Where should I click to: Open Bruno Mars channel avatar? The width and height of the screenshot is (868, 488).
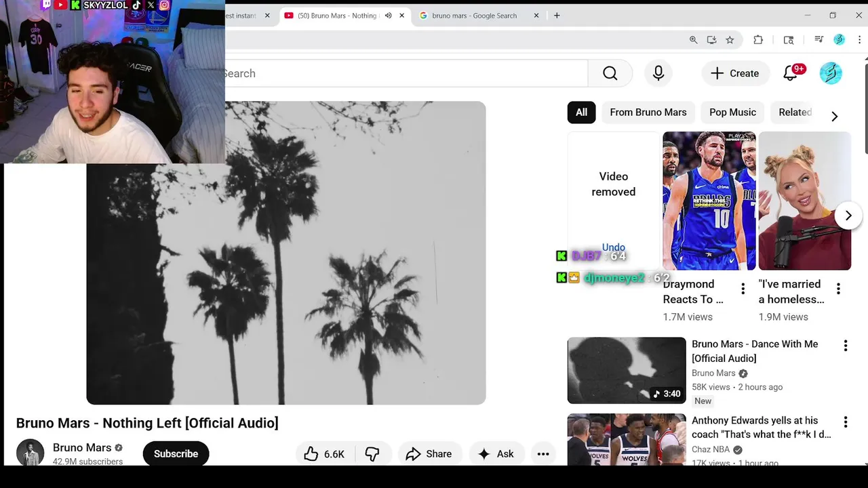pyautogui.click(x=30, y=453)
